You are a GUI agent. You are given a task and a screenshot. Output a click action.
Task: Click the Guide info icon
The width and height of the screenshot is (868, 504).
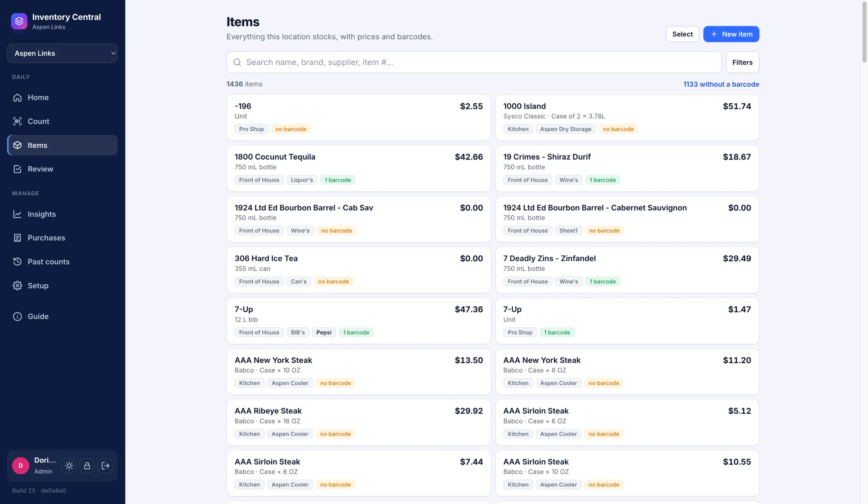17,316
